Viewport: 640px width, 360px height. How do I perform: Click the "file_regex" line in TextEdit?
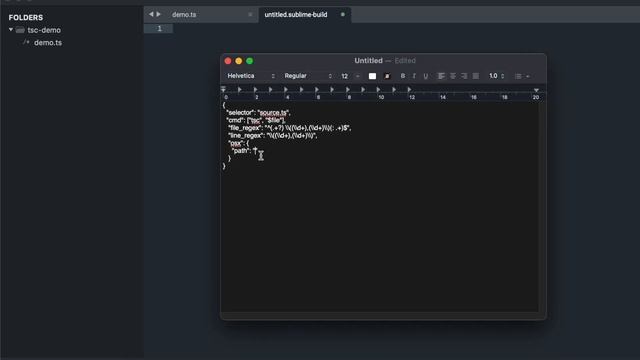(x=289, y=128)
